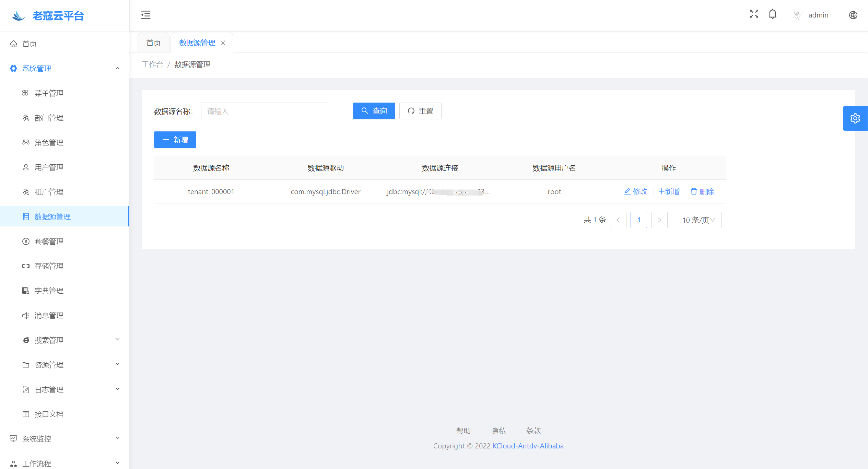Screen dimensions: 868x469
Task: Collapse the sidebar with the menu fold icon
Action: [x=146, y=15]
